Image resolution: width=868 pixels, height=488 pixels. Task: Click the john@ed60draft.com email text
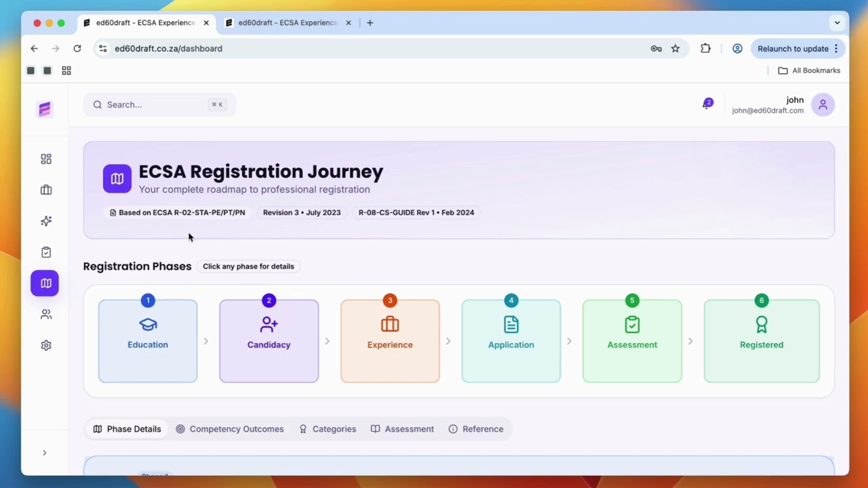768,111
